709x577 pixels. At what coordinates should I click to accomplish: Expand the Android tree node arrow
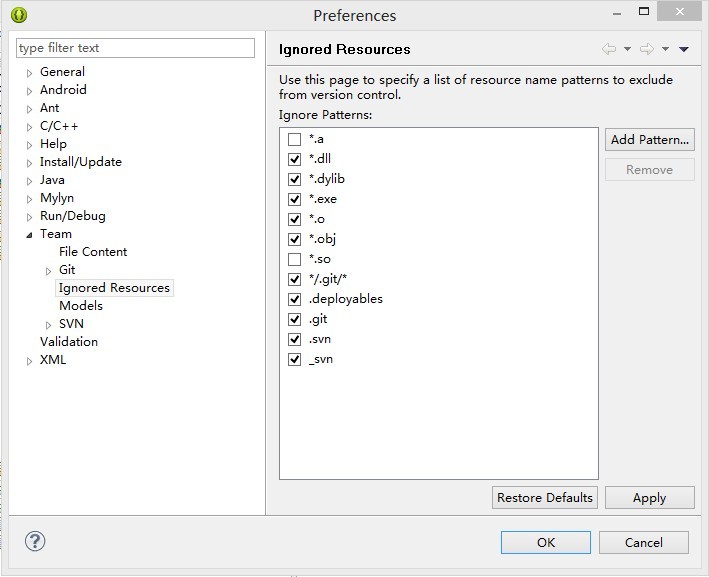click(x=29, y=91)
